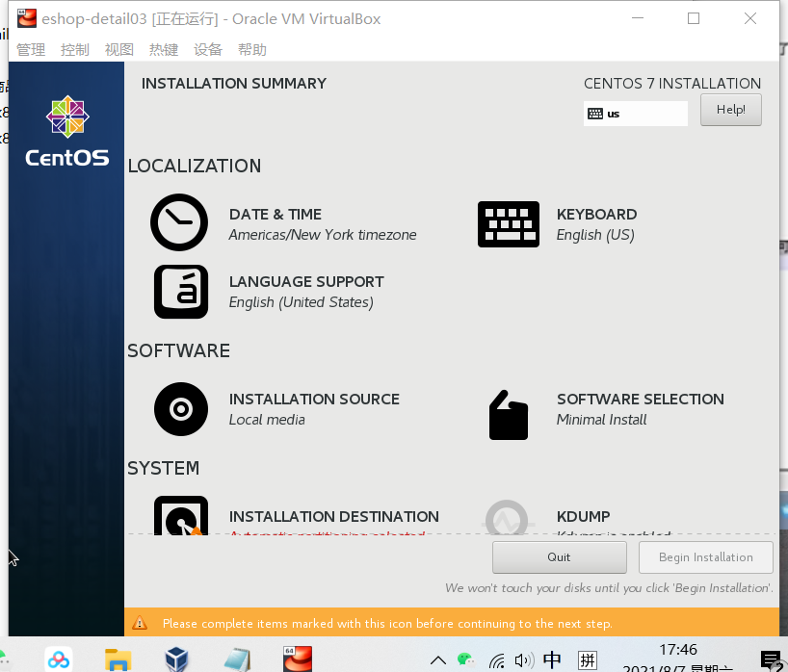Screen dimensions: 788x672
Task: Open the Date & Time clock icon
Action: (179, 222)
